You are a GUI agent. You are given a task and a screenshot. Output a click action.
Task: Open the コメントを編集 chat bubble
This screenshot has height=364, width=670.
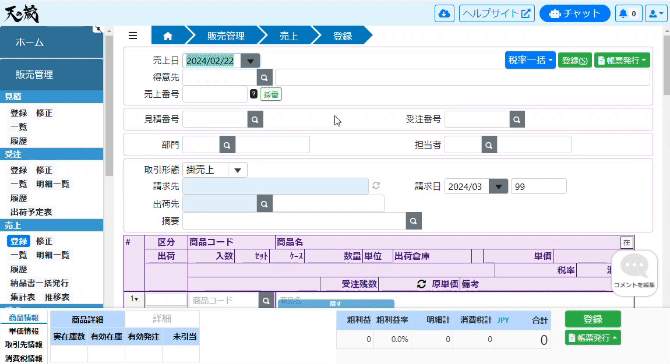pos(635,273)
